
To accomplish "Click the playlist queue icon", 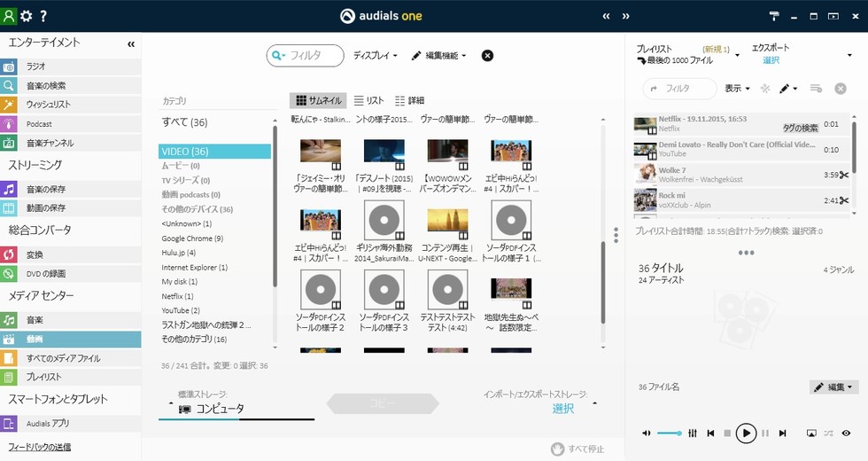I will [816, 88].
